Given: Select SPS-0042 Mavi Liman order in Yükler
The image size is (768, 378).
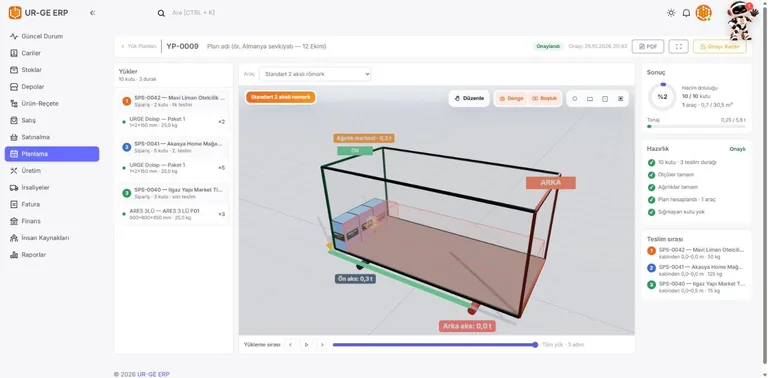Looking at the screenshot, I should [173, 101].
